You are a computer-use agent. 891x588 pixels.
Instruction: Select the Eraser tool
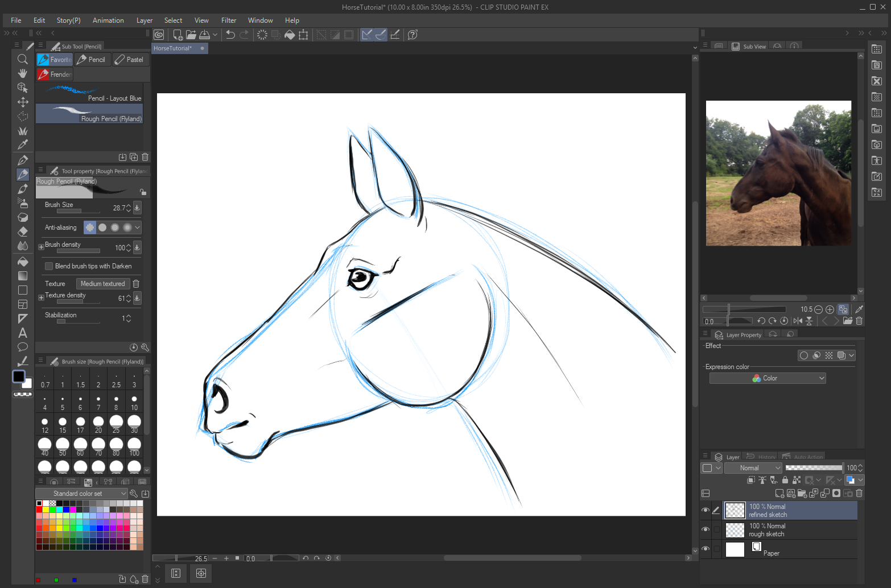click(23, 231)
